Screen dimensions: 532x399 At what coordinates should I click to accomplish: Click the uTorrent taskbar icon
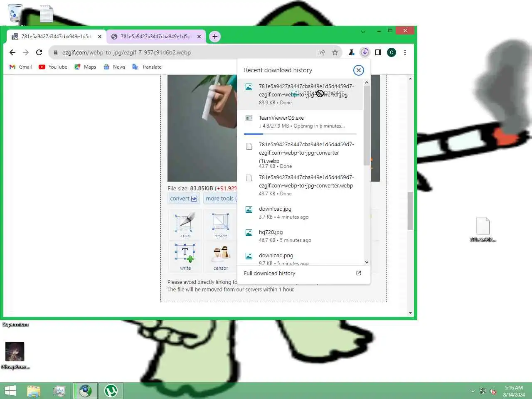pyautogui.click(x=111, y=391)
